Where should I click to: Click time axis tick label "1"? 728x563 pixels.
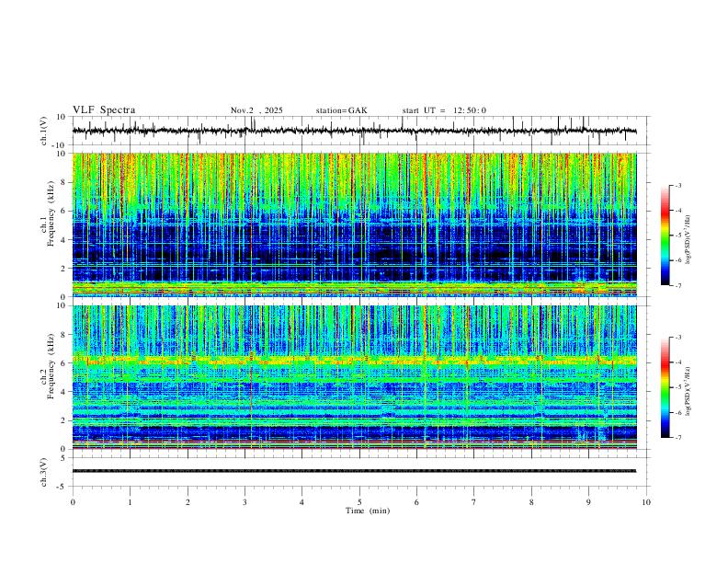coord(130,502)
